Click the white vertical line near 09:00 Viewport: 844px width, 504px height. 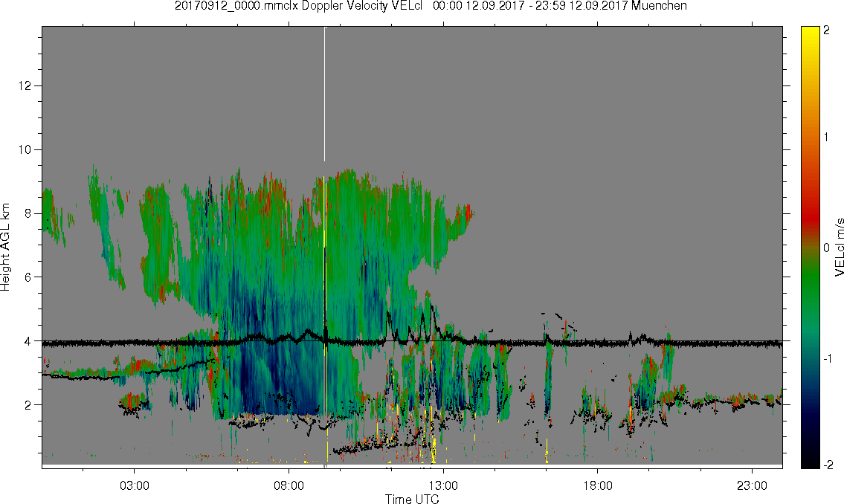coord(324,94)
